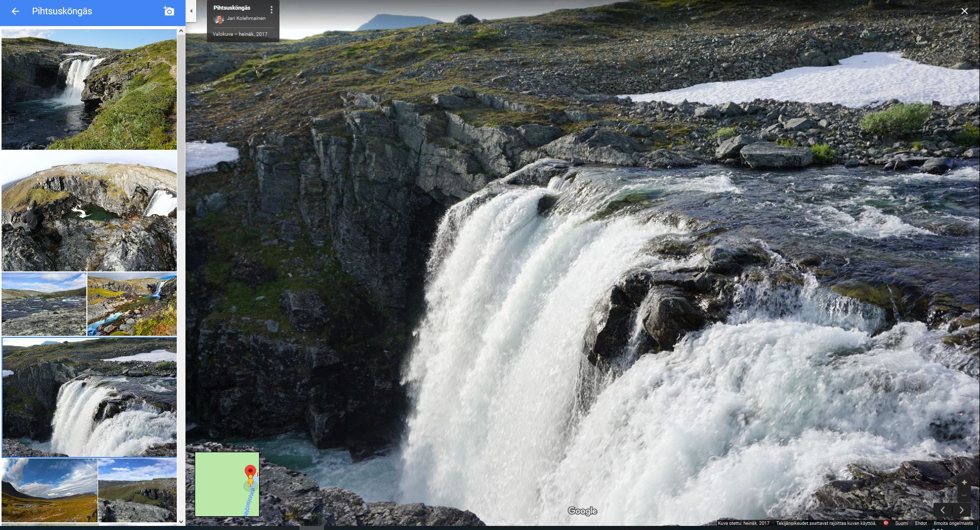The height and width of the screenshot is (530, 980).
Task: Go back using the left arrow beside Pihtsusköngäs
Action: click(15, 11)
